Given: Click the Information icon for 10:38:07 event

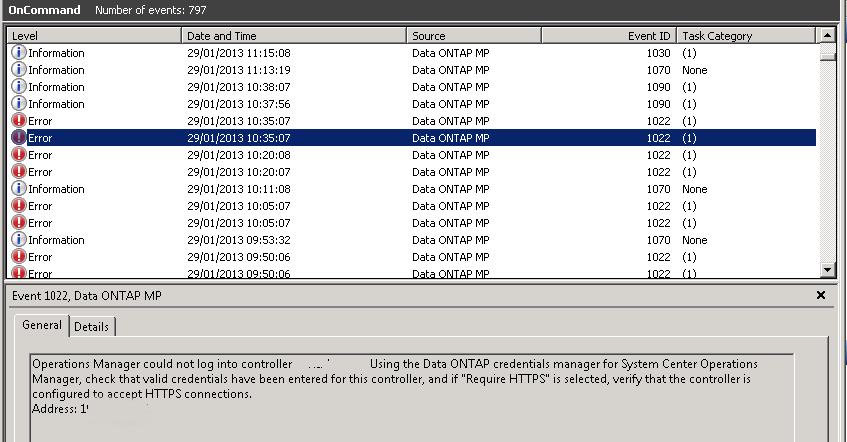Looking at the screenshot, I should [x=18, y=87].
